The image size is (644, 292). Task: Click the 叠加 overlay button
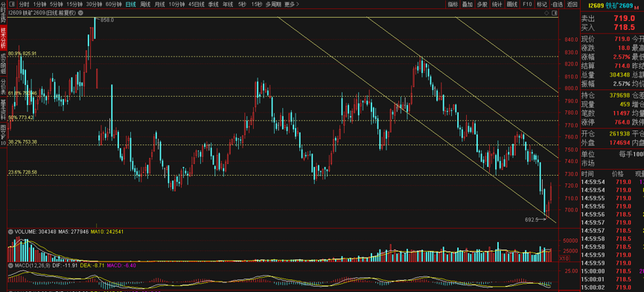pyautogui.click(x=467, y=4)
